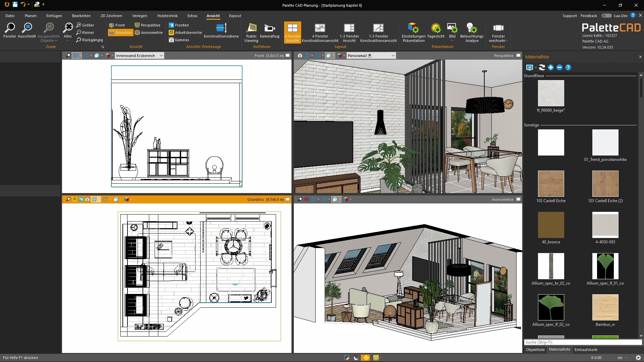Viewport: 644px width, 362px height.
Task: Click the help question mark in title ribbon
Action: pyautogui.click(x=633, y=15)
